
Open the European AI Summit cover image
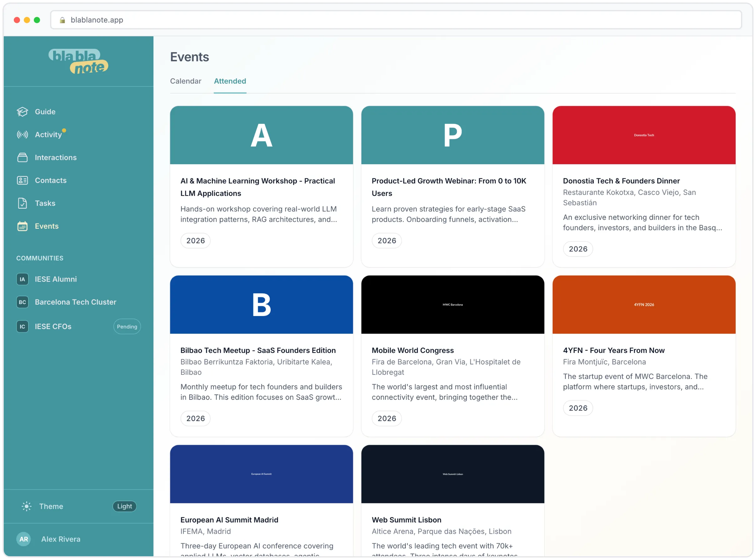pyautogui.click(x=262, y=474)
